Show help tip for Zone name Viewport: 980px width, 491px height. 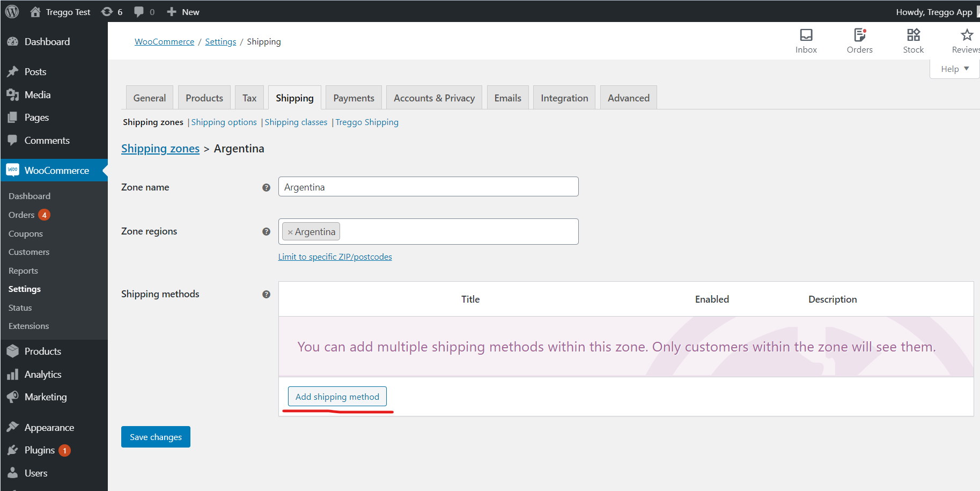click(266, 187)
